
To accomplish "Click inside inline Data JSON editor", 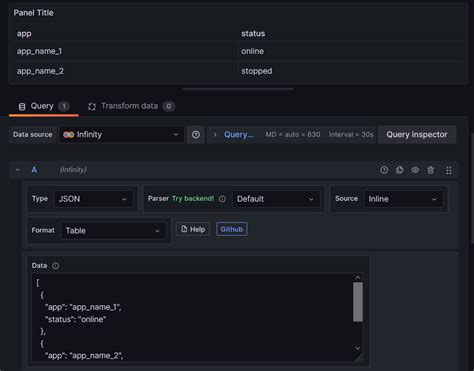I will pyautogui.click(x=192, y=317).
